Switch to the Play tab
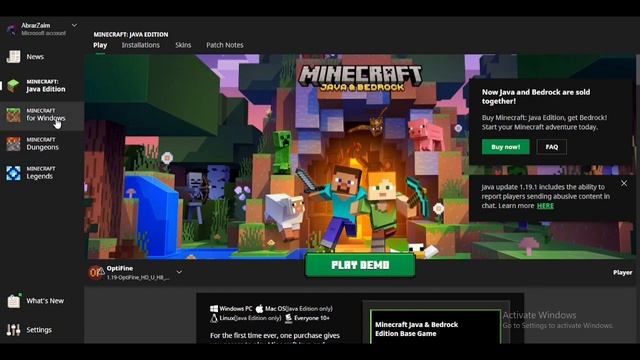Viewport: 640px width, 360px height. point(100,45)
